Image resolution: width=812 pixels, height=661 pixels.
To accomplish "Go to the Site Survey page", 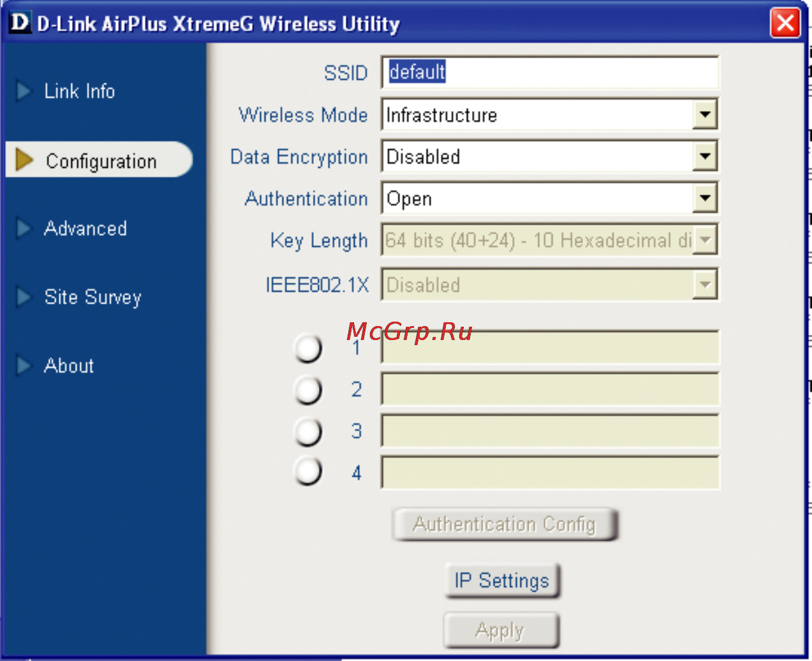I will pos(93,297).
